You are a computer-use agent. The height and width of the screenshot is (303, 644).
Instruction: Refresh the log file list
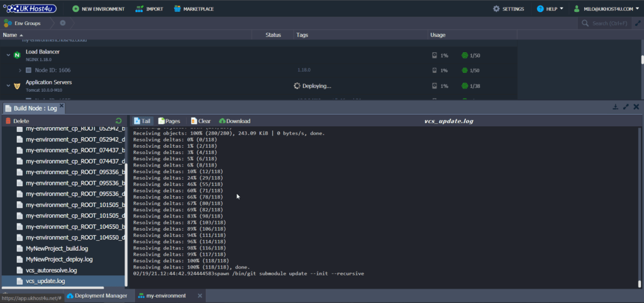119,121
